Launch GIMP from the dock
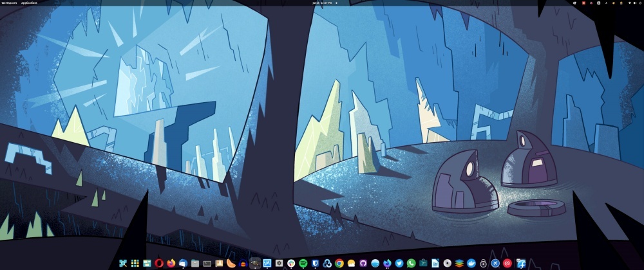Viewport: 644px width, 270px height. pyautogui.click(x=255, y=263)
